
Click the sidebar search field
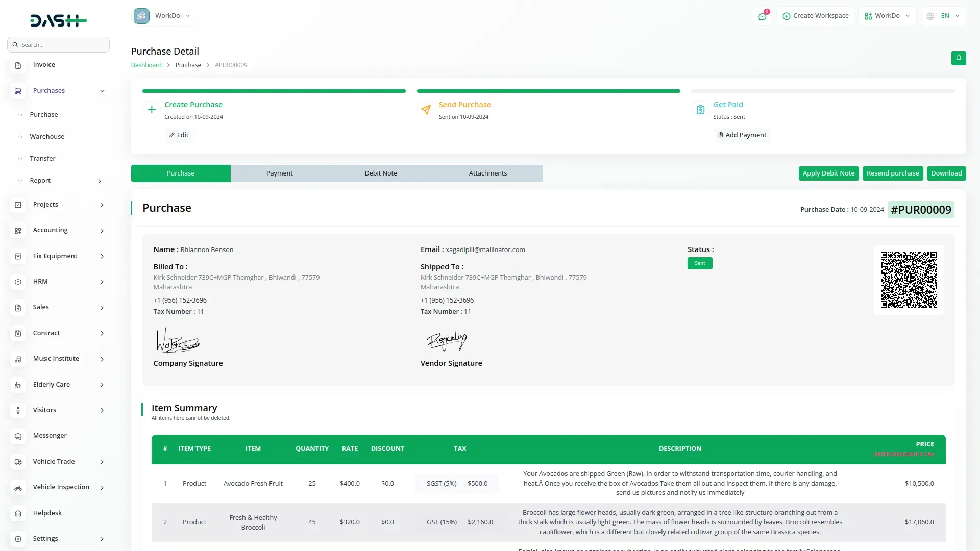coord(59,45)
